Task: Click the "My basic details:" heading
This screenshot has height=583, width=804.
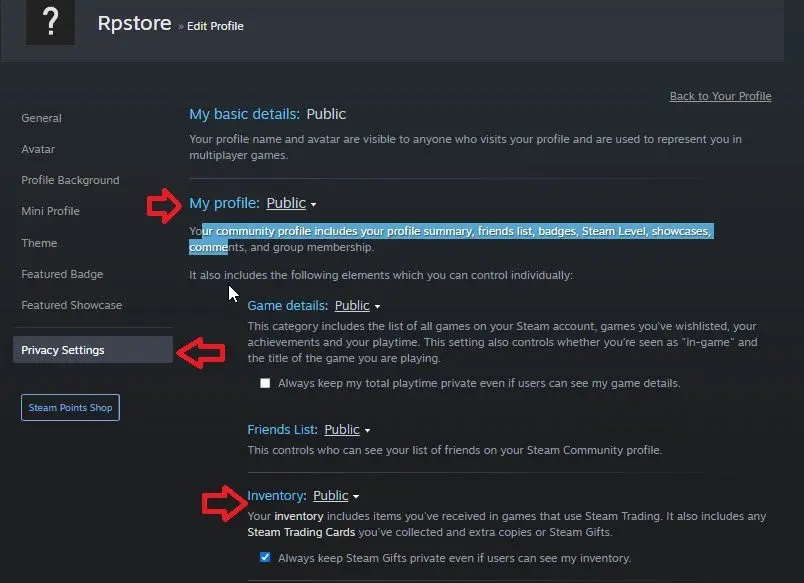Action: tap(245, 114)
